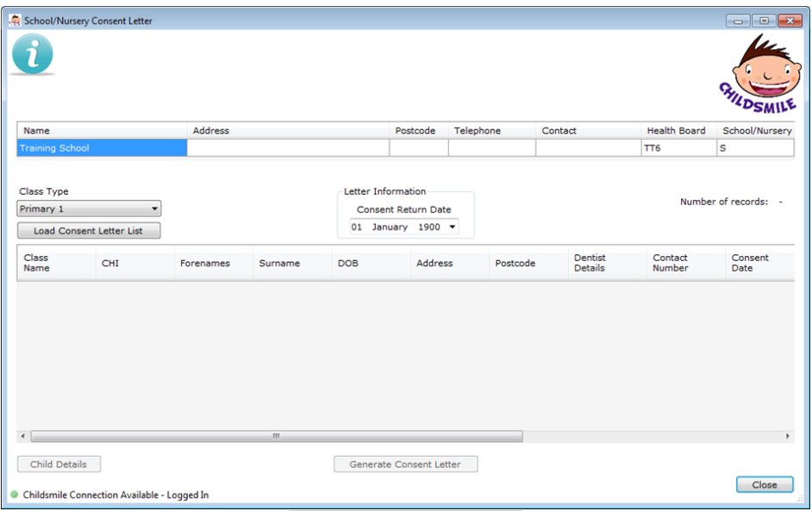
Task: Click the green connection status indicator
Action: tap(14, 495)
